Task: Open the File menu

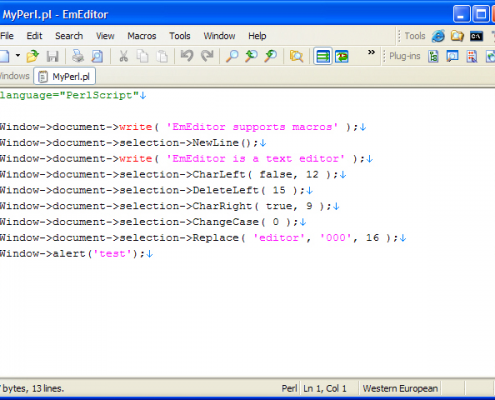Action: (x=7, y=36)
